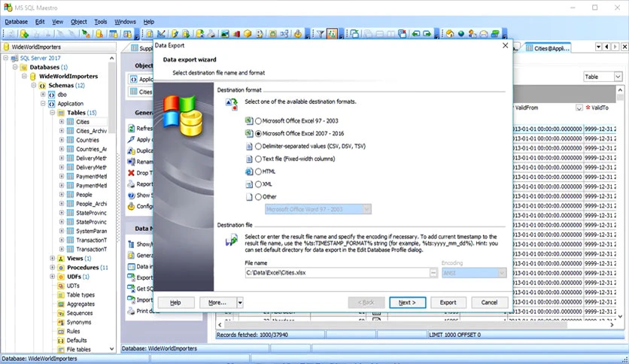Open the Edit menu
The image size is (629, 364).
(x=40, y=22)
